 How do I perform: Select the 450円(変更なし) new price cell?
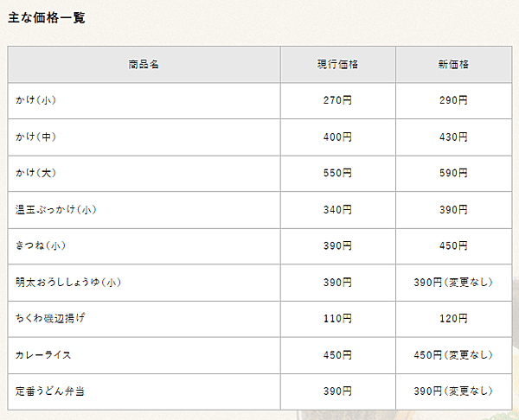[x=453, y=355]
